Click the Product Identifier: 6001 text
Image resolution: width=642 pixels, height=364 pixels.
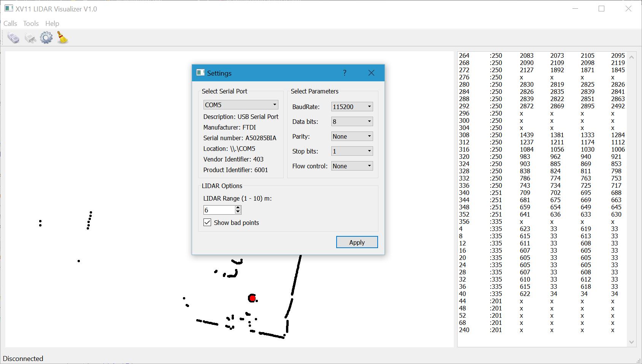tap(235, 170)
